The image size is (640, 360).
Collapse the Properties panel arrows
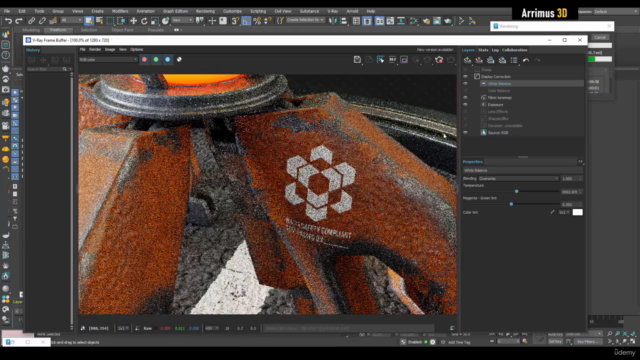(580, 162)
